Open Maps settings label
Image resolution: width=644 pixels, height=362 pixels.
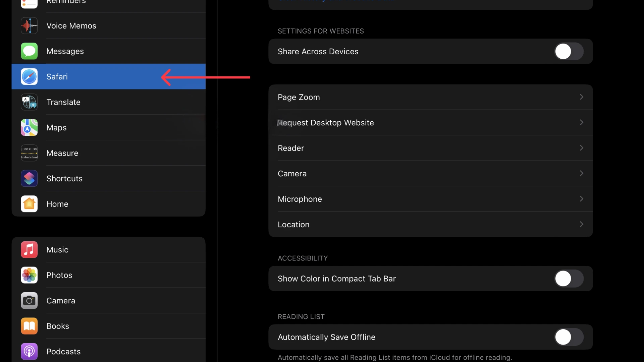tap(56, 128)
